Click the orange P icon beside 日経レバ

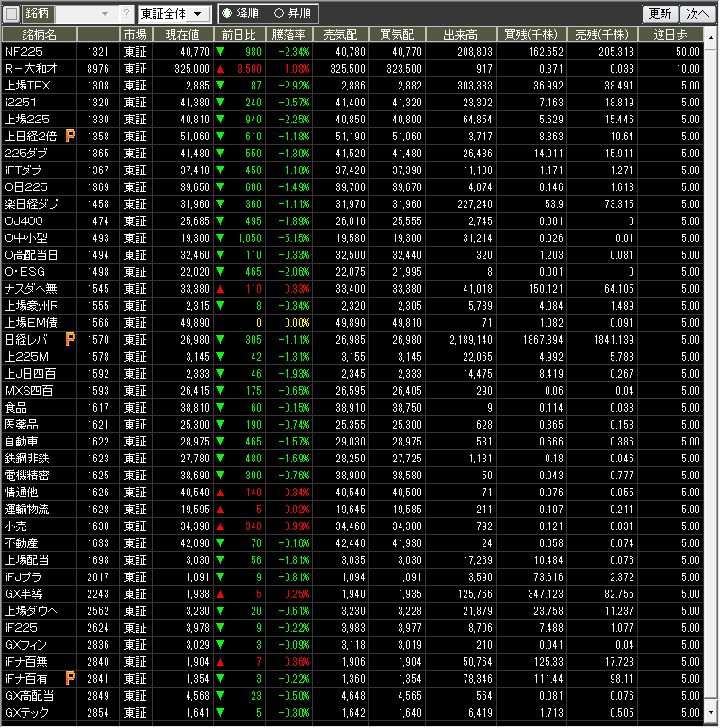click(x=70, y=339)
